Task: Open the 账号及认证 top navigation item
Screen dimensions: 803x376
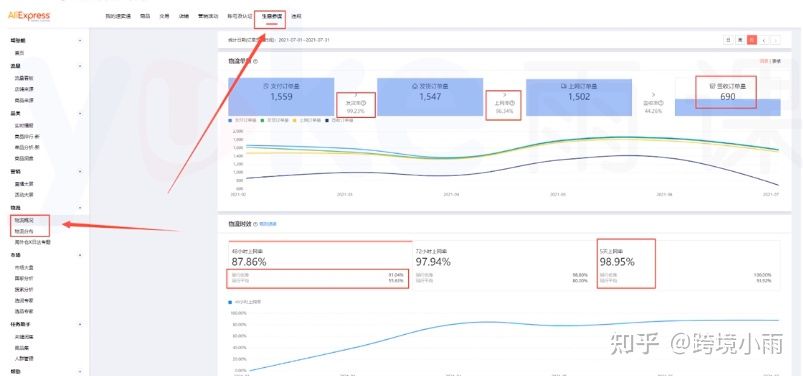Action: point(240,16)
